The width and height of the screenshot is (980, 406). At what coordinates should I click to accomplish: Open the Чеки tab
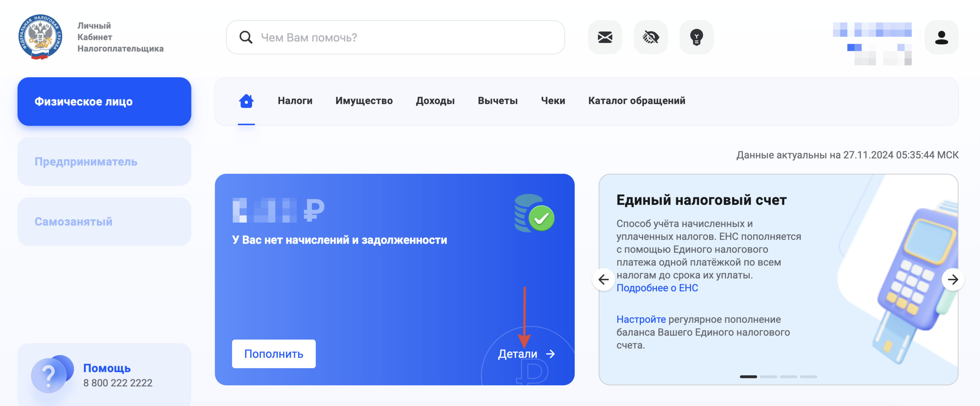pos(553,101)
